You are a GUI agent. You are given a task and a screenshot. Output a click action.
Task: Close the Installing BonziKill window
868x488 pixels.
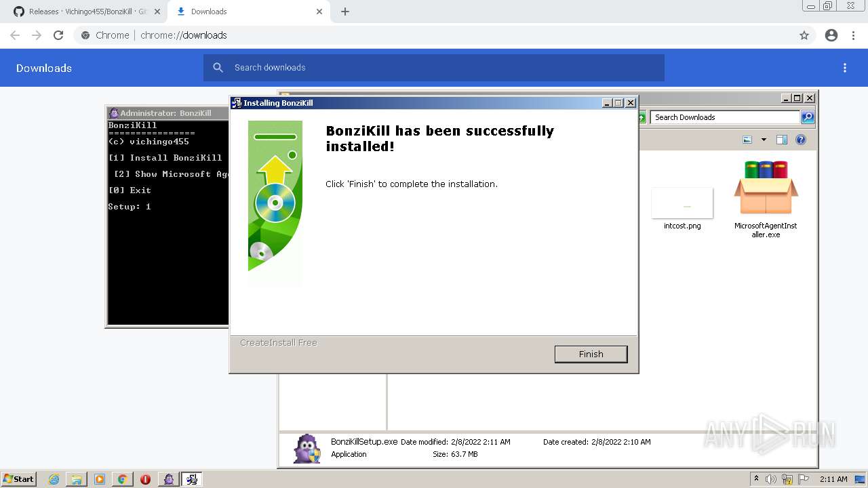point(630,103)
